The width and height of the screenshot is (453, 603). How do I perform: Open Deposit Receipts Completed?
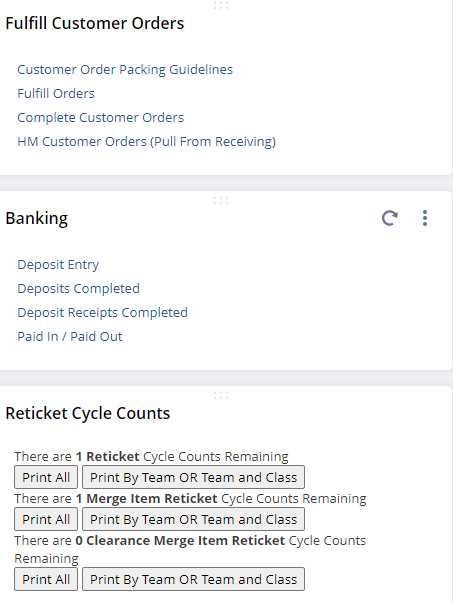(x=102, y=312)
